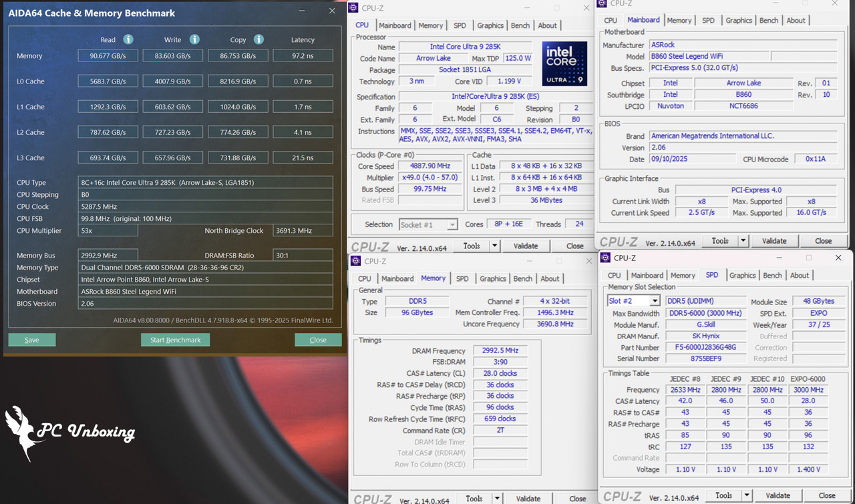Expand the Tools arrow in the CPU-Z Memory window
The image size is (855, 504).
tap(498, 499)
